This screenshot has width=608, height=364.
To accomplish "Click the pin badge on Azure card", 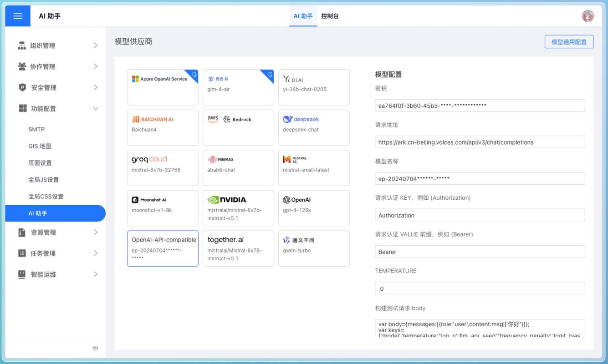I will [x=194, y=75].
